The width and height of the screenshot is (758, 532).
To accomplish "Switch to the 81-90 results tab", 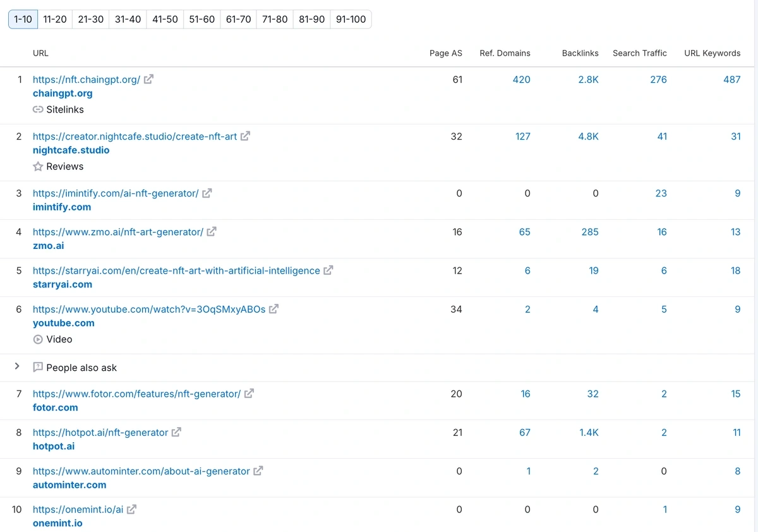I will click(312, 20).
